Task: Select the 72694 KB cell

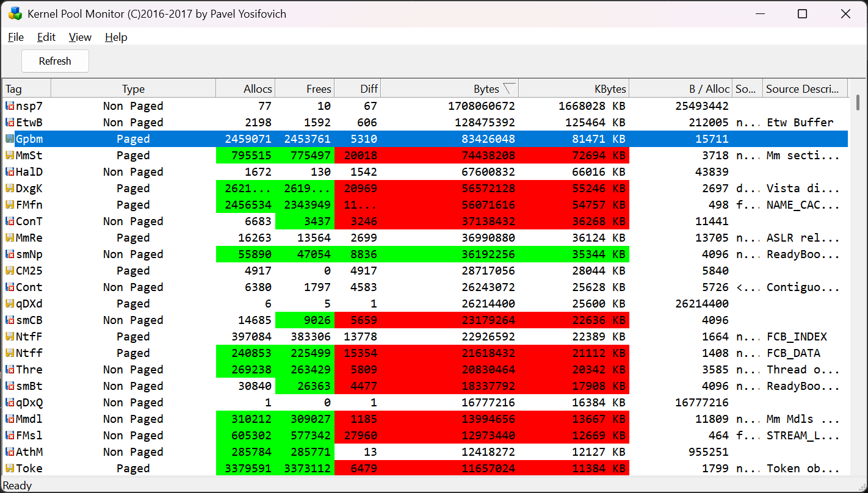Action: 573,156
